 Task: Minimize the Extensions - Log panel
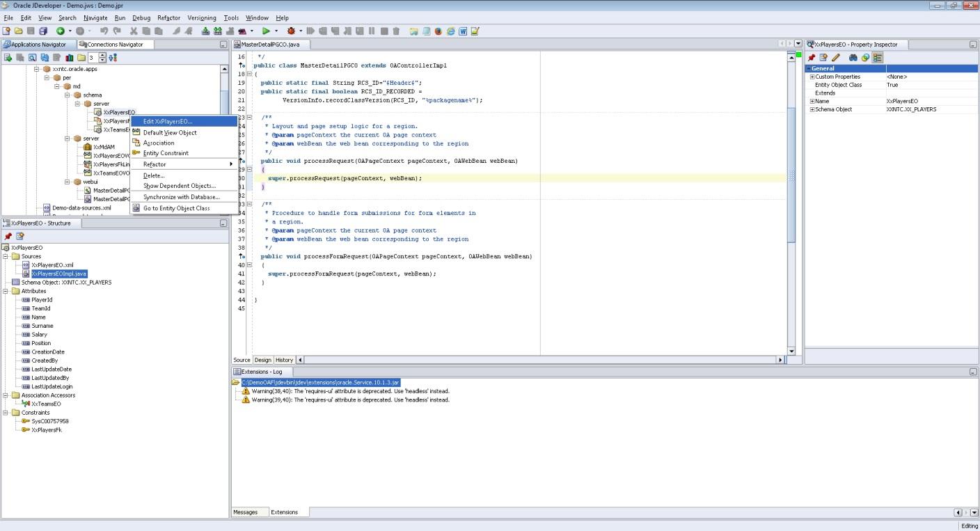(x=973, y=372)
